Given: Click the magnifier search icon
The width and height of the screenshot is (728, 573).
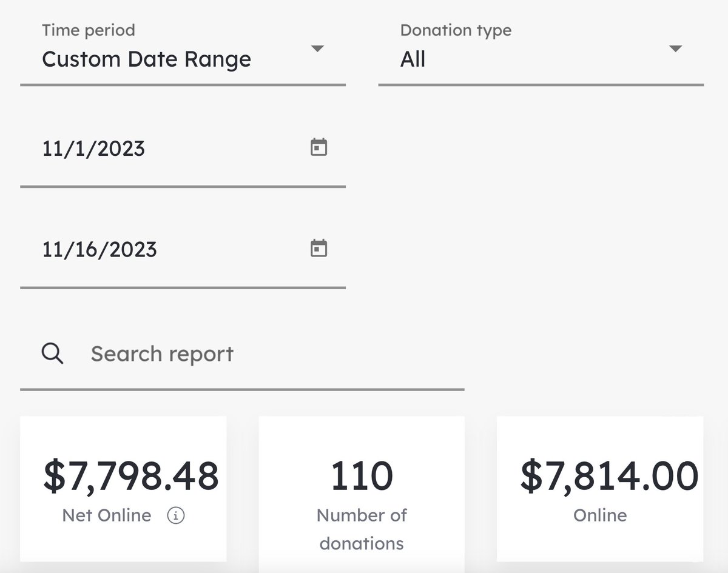Looking at the screenshot, I should [52, 353].
